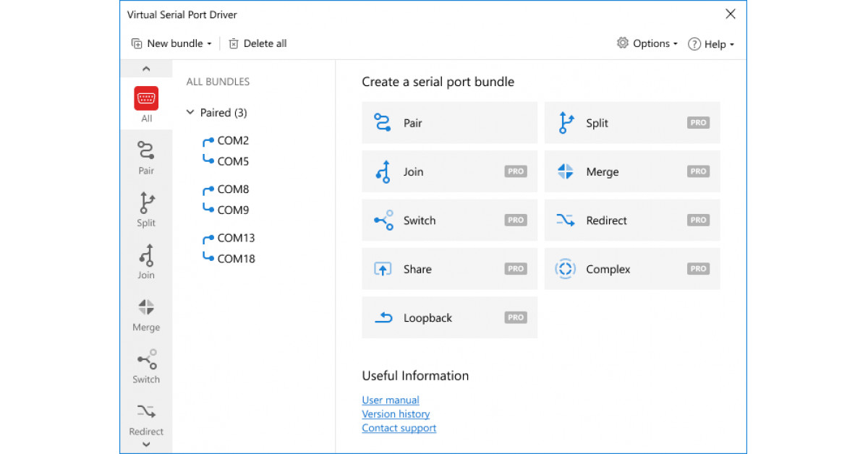Select Redirect in the left sidebar
Image resolution: width=868 pixels, height=454 pixels.
coord(146,418)
